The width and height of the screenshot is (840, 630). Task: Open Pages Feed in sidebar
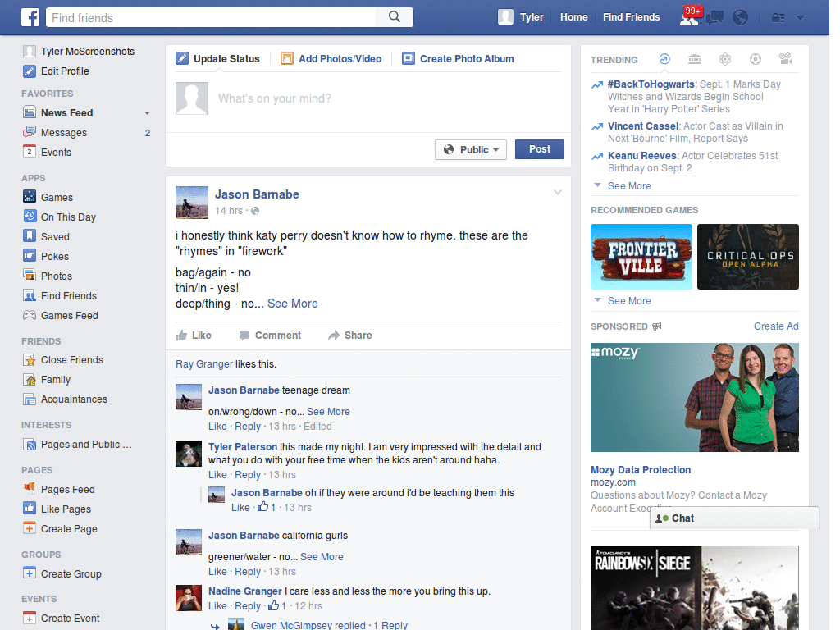tap(59, 489)
